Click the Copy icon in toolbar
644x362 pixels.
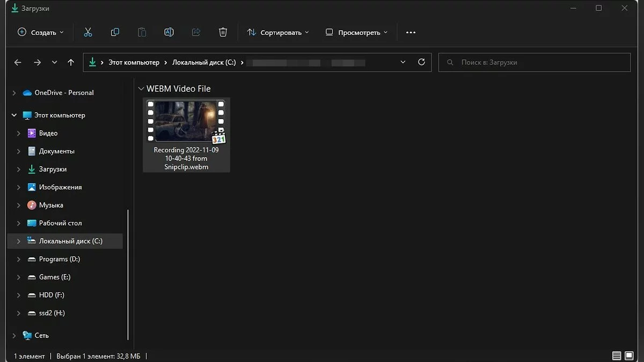(115, 32)
